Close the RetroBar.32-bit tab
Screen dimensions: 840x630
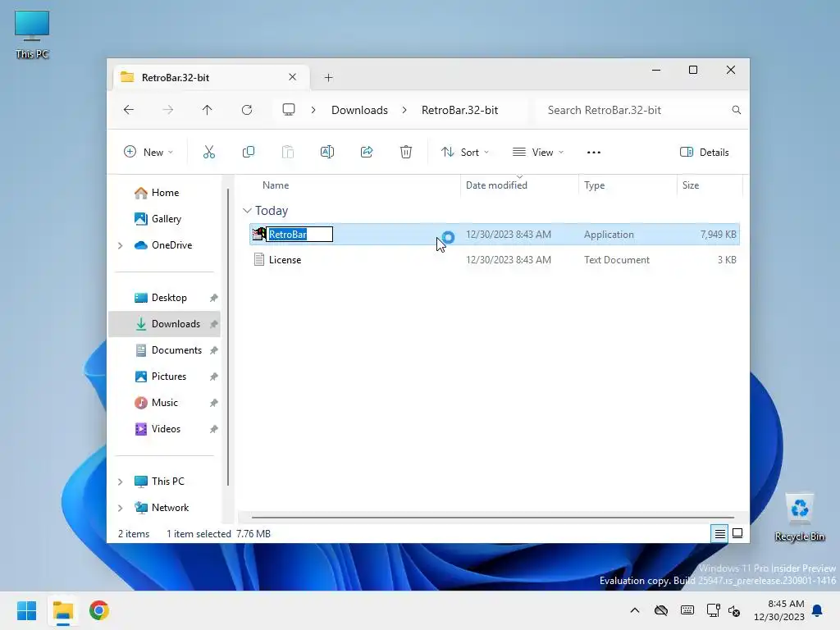click(x=293, y=77)
